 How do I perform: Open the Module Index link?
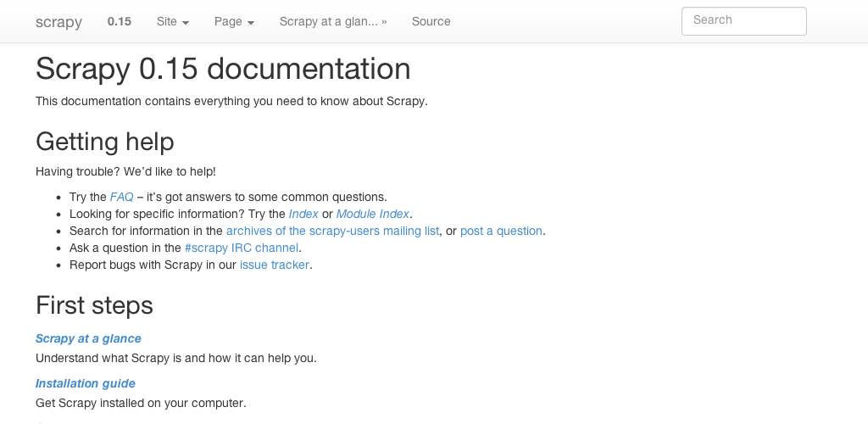(x=373, y=214)
